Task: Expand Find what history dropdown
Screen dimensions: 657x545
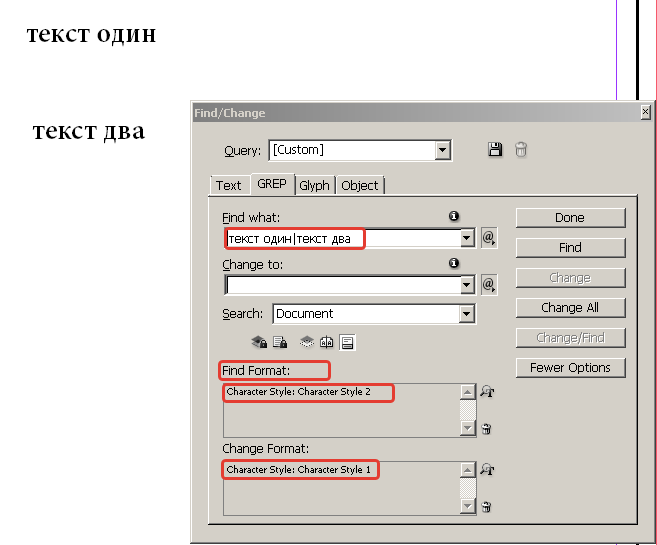Action: (467, 238)
